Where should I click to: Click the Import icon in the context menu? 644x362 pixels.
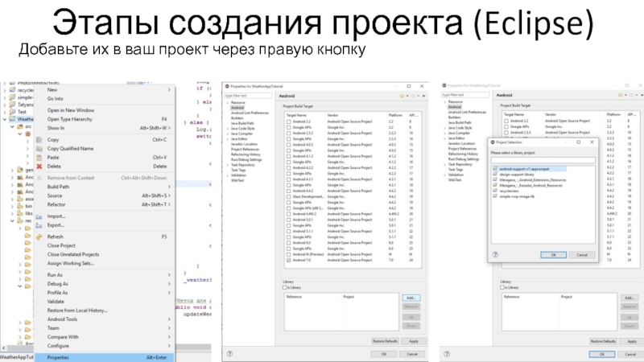pos(39,216)
